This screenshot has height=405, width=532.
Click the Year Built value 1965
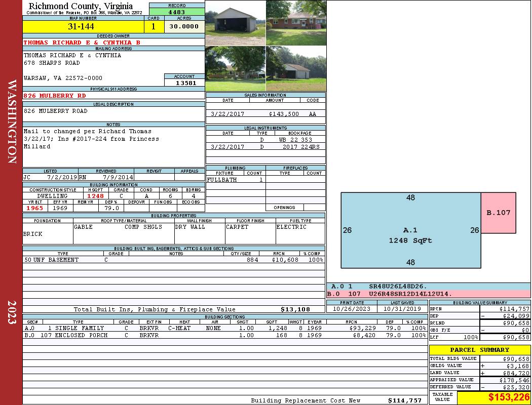coord(35,208)
